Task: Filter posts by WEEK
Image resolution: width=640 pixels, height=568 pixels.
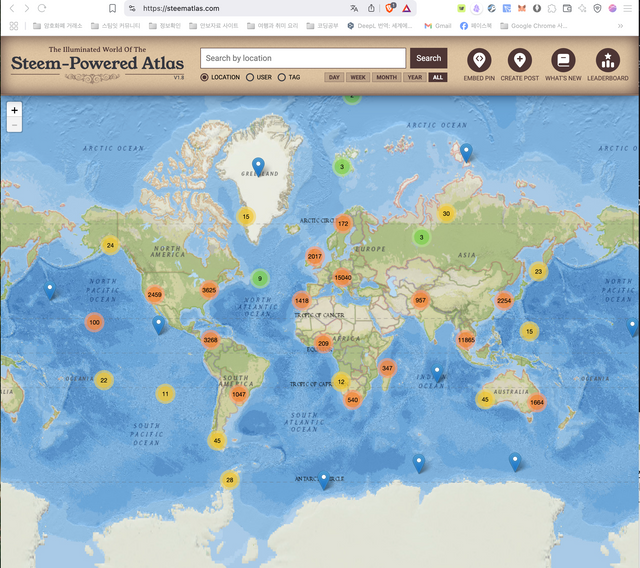Action: point(358,77)
